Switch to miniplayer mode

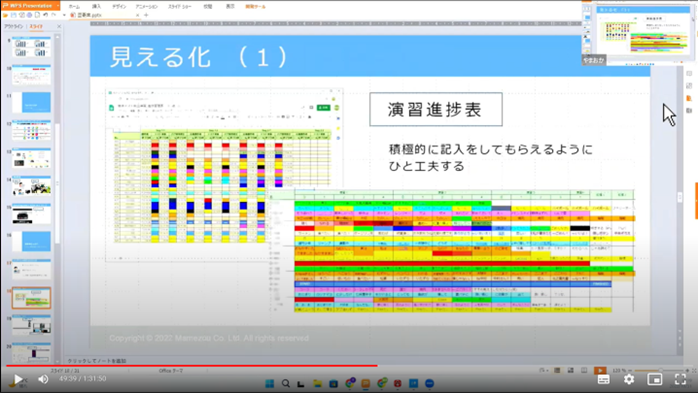tap(655, 379)
